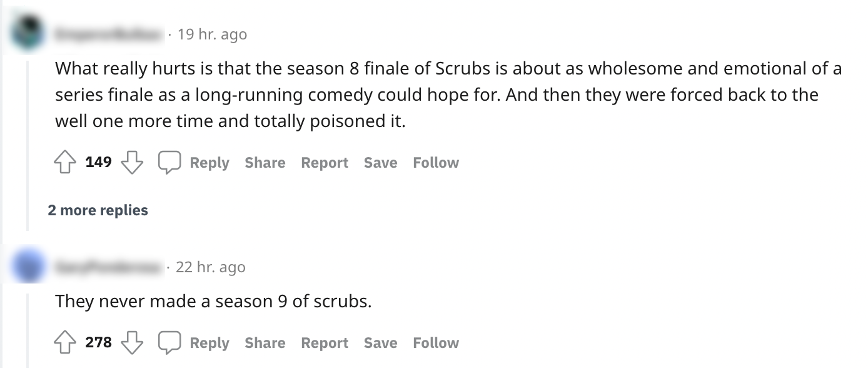Screen dimensions: 868x368
Task: Save the season 8 finale comment
Action: [380, 163]
